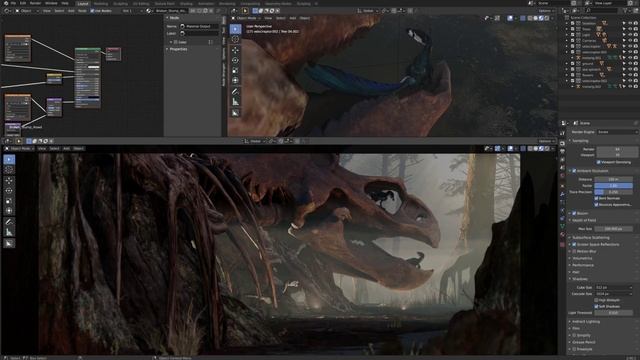Image resolution: width=640 pixels, height=360 pixels.
Task: Toggle Viewport Denoising checkbox
Action: [599, 162]
